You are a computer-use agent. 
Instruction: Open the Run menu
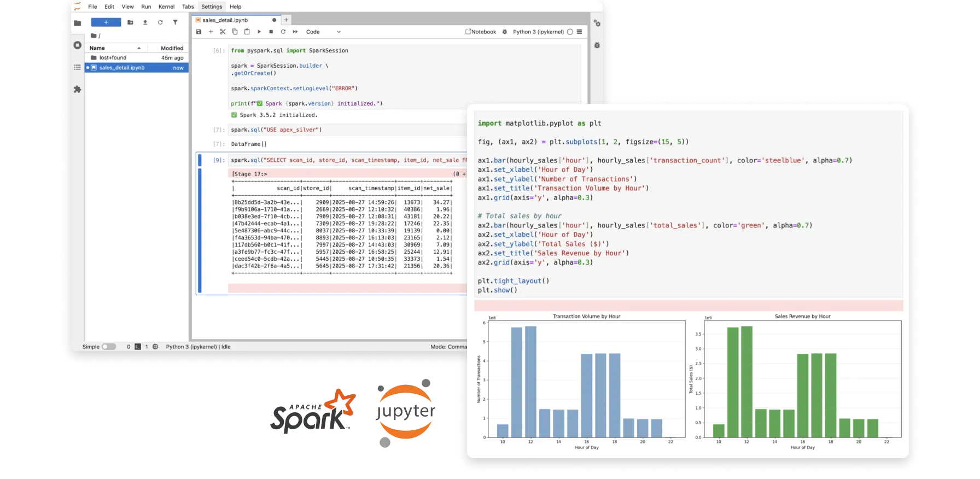point(146,7)
